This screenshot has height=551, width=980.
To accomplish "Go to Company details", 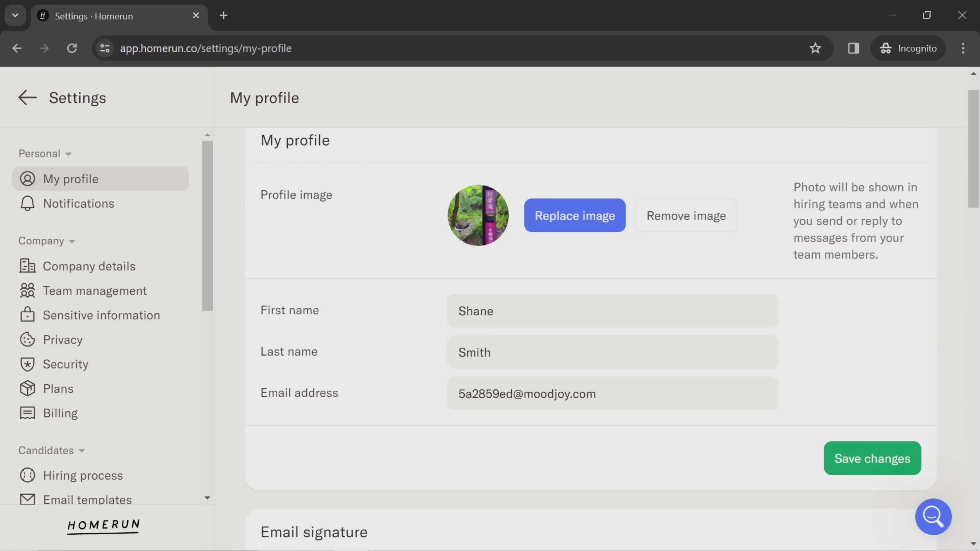I will point(101,266).
